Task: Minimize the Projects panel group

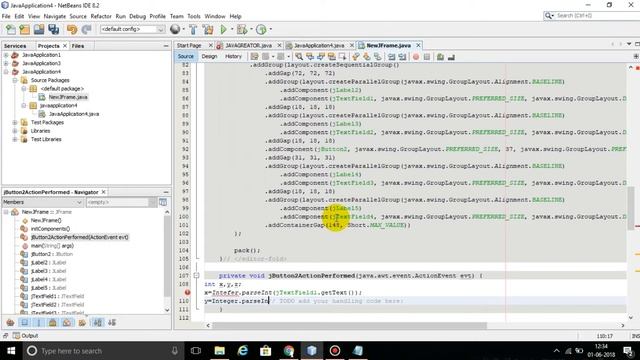Action: [166, 46]
